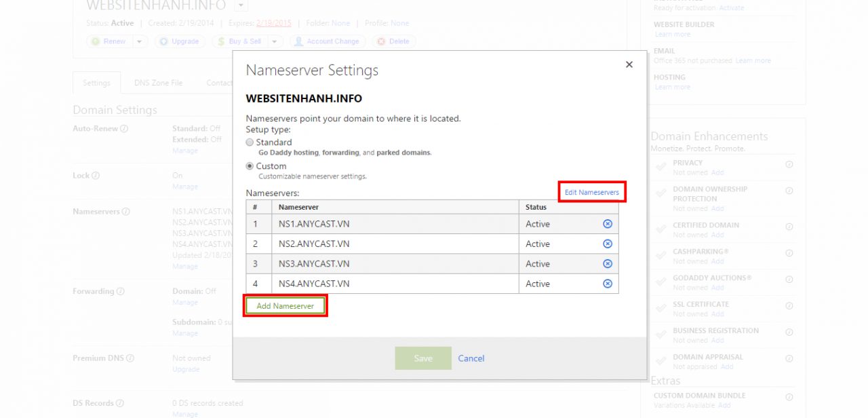Open the Contacts tab behind the dialog
This screenshot has height=418, width=868.
coord(220,83)
